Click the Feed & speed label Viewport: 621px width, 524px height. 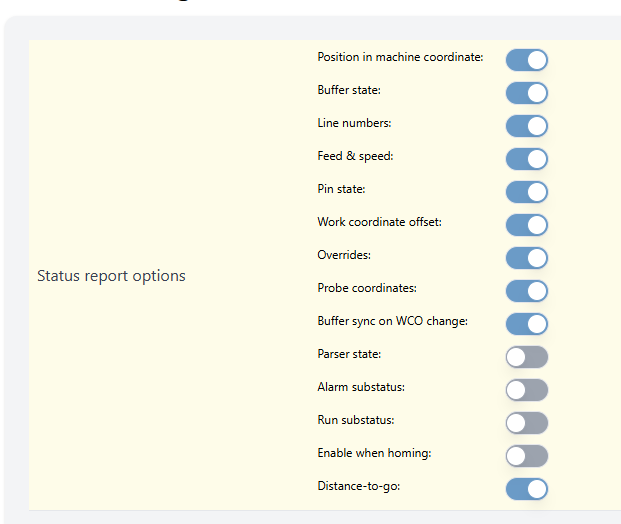[355, 156]
